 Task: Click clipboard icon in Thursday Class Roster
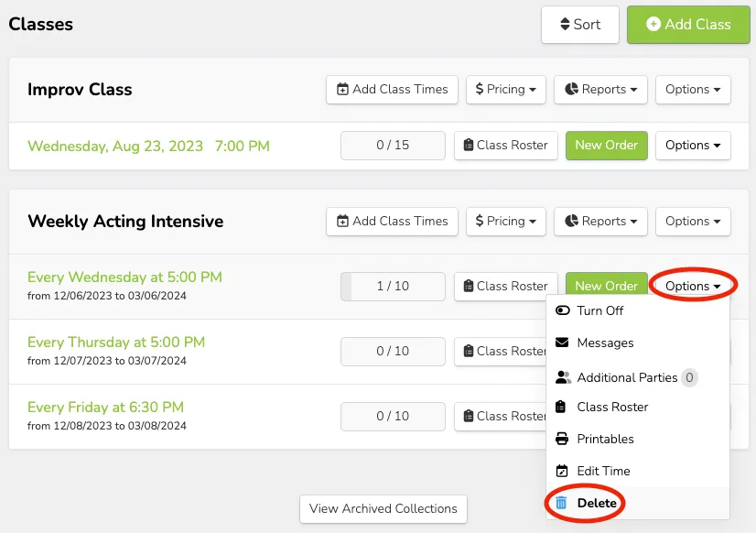tap(469, 351)
